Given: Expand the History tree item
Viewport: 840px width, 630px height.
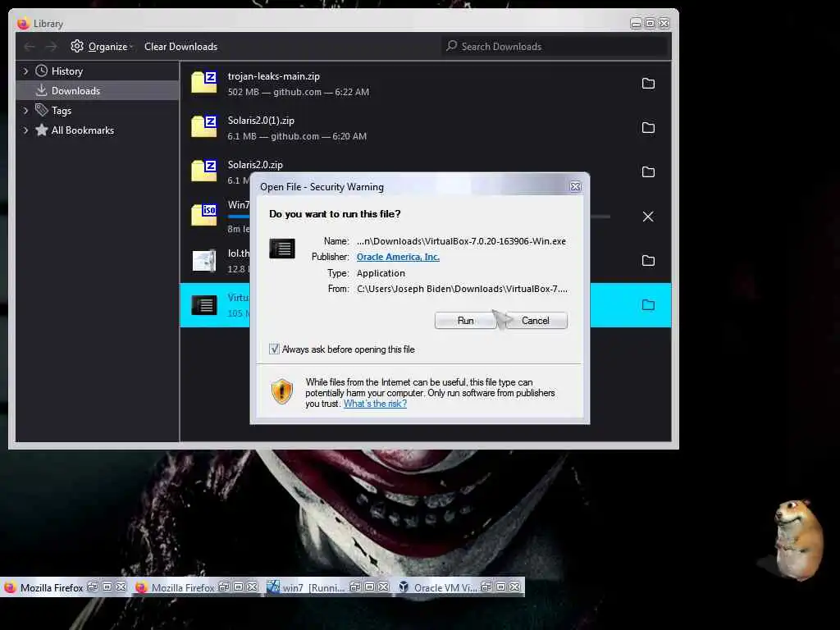Looking at the screenshot, I should tap(25, 71).
